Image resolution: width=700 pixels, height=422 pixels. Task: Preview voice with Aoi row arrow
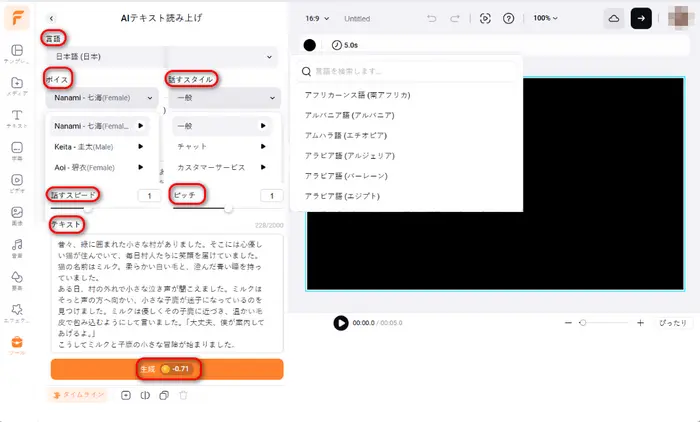[x=141, y=167]
